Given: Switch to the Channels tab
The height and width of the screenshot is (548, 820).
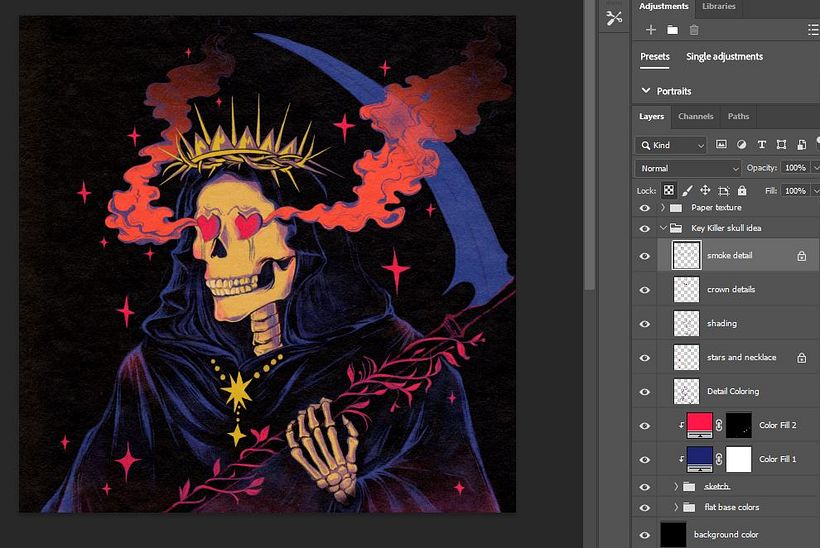Looking at the screenshot, I should (x=695, y=116).
